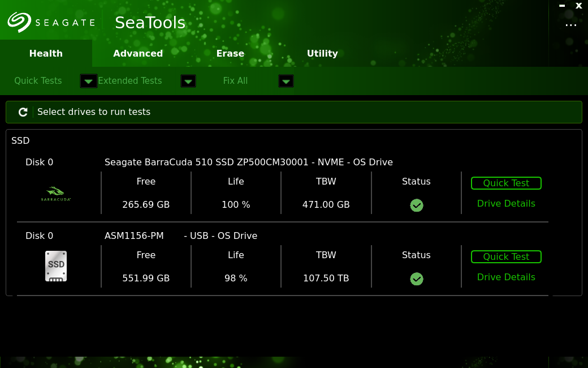Screen dimensions: 588x368
Task: Switch to the Advanced tab
Action: click(138, 54)
